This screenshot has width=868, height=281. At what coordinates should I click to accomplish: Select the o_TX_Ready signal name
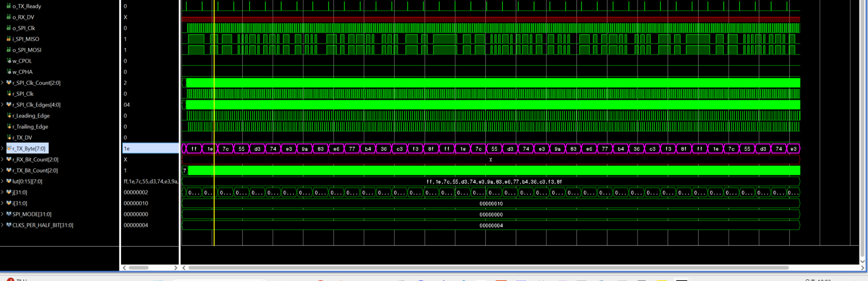coord(27,6)
